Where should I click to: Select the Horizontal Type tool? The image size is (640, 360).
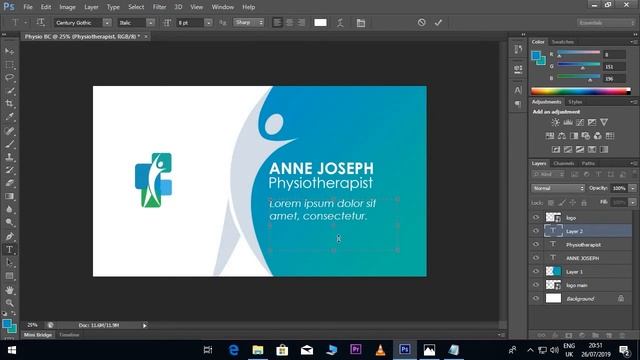pyautogui.click(x=9, y=249)
